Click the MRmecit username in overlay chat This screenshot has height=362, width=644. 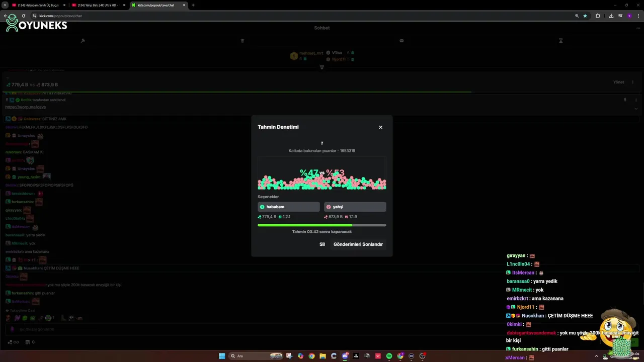pos(522,290)
